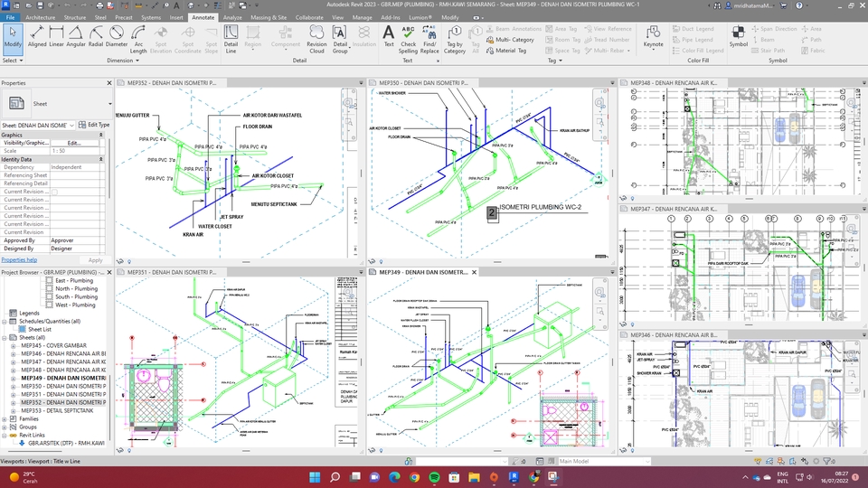The image size is (868, 488).
Task: Toggle checkbox beside South - Plumbing view
Action: [x=49, y=296]
